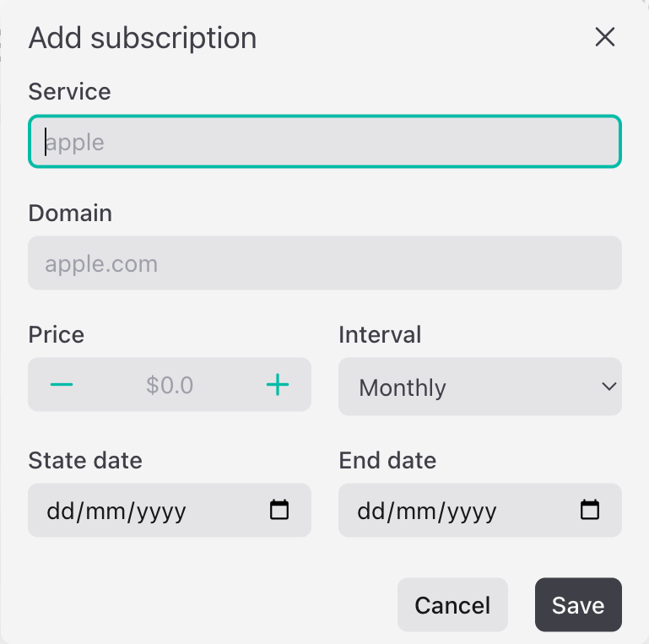Focus the Service name input field
The image size is (649, 644).
pos(325,142)
